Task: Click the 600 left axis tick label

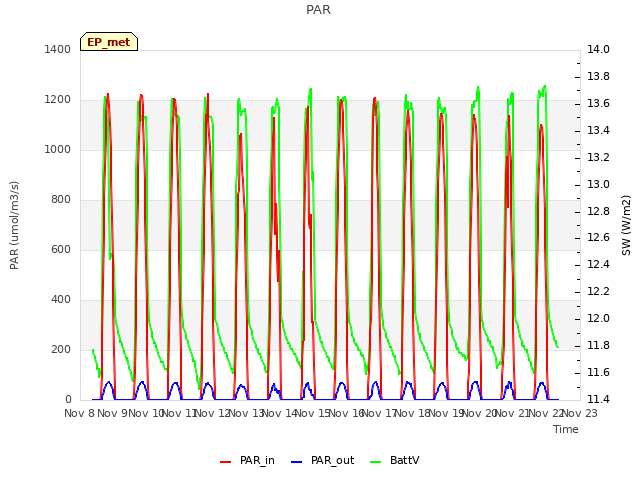Action: pos(61,249)
